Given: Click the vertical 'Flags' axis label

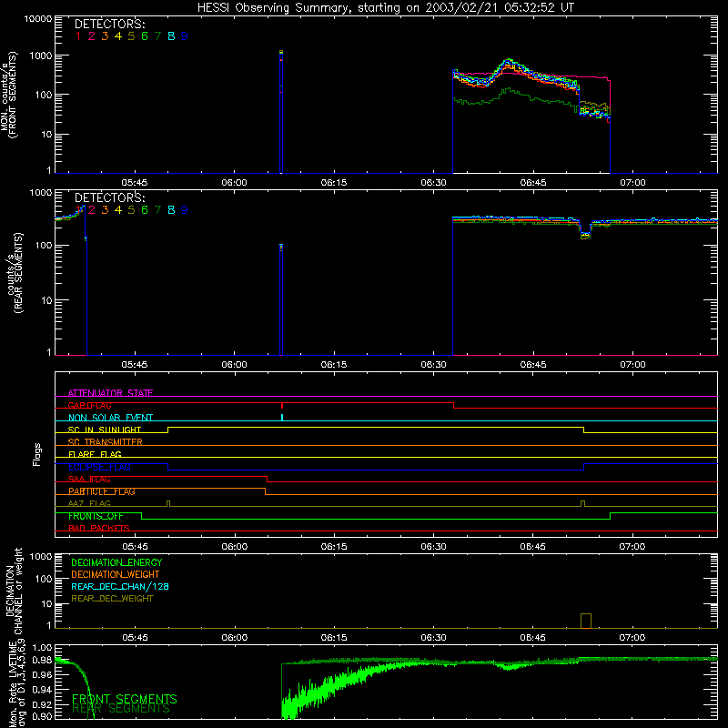Looking at the screenshot, I should 37,454.
